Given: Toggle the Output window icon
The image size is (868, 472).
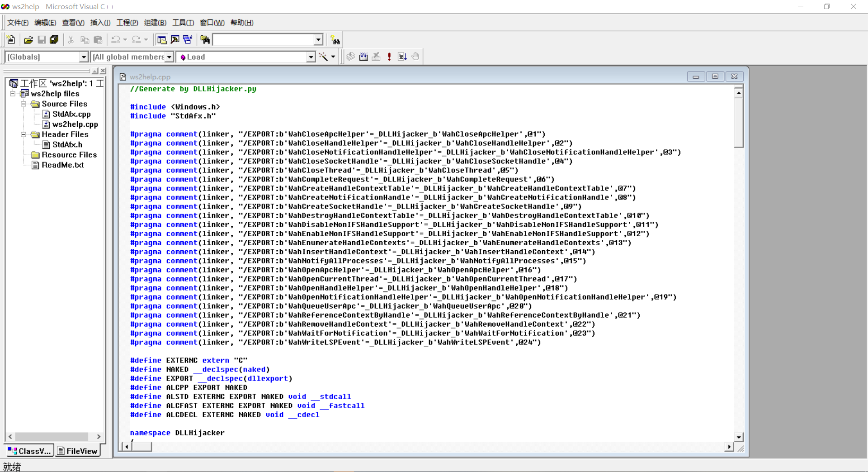Looking at the screenshot, I should (175, 40).
